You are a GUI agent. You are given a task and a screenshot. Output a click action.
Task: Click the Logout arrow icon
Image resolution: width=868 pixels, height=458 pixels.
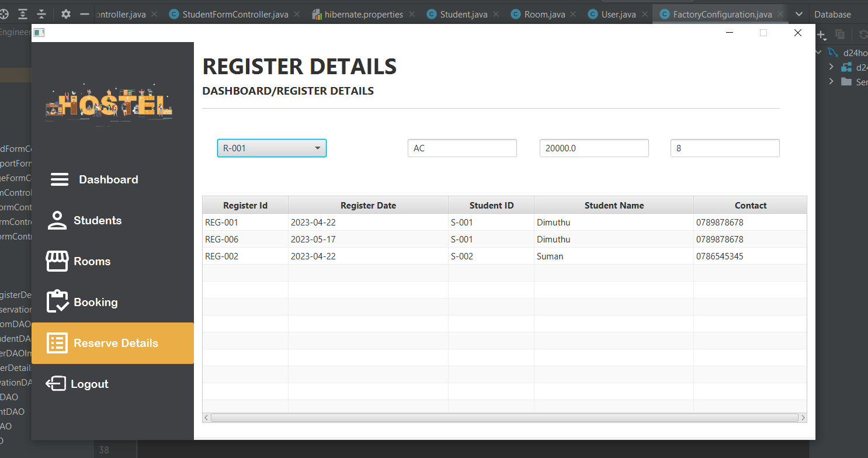tap(55, 384)
